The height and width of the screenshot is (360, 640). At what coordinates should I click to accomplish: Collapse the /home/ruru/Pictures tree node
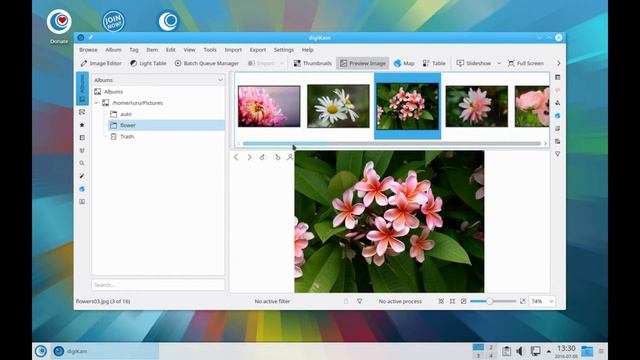pos(97,103)
